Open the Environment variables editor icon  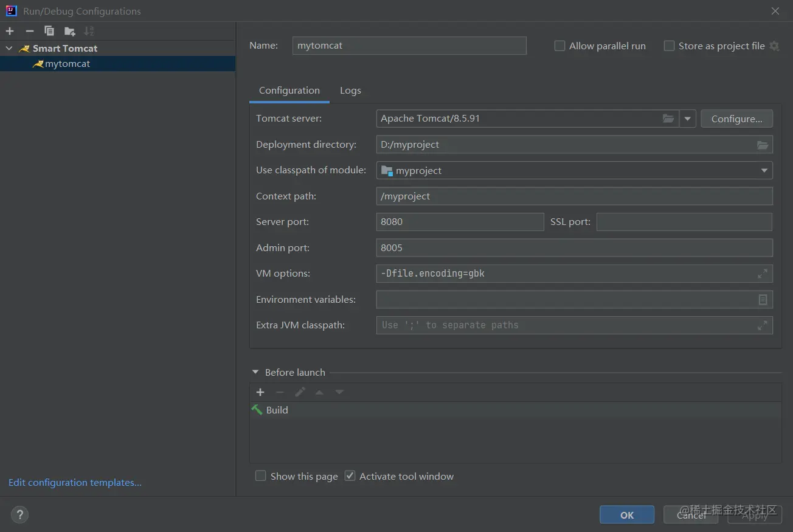point(763,300)
